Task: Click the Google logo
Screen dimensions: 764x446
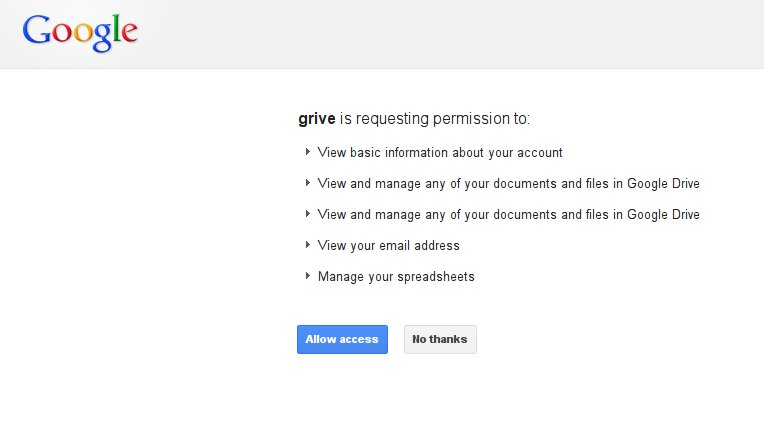Action: [80, 33]
